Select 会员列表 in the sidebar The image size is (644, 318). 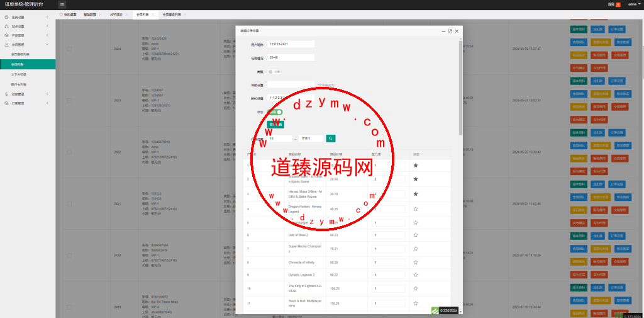pyautogui.click(x=28, y=65)
